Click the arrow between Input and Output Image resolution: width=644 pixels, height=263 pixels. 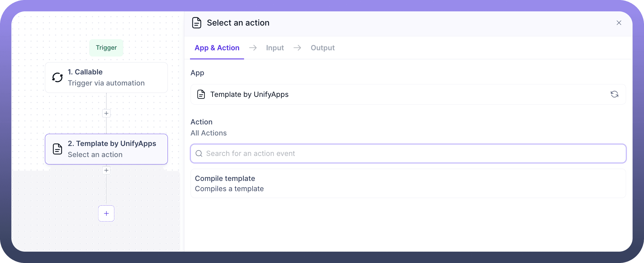click(x=297, y=48)
